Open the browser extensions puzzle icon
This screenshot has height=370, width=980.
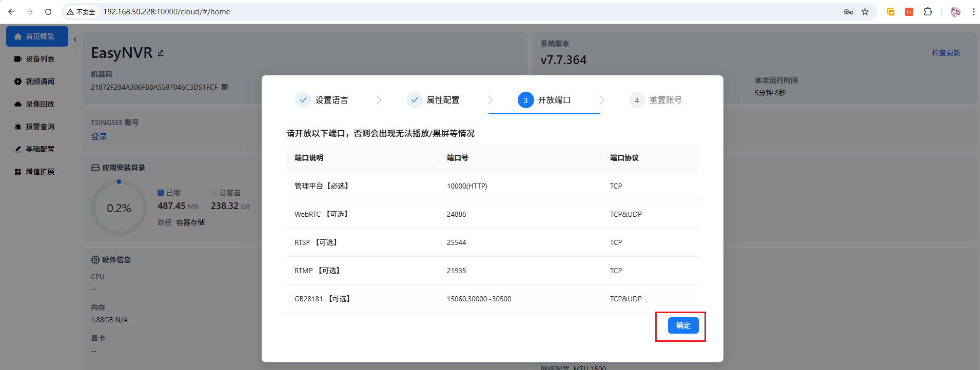pyautogui.click(x=928, y=12)
